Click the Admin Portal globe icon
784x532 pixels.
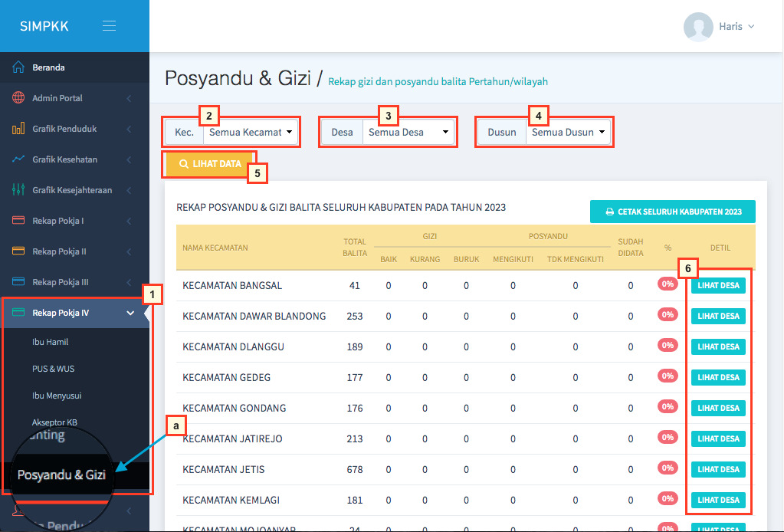click(18, 98)
